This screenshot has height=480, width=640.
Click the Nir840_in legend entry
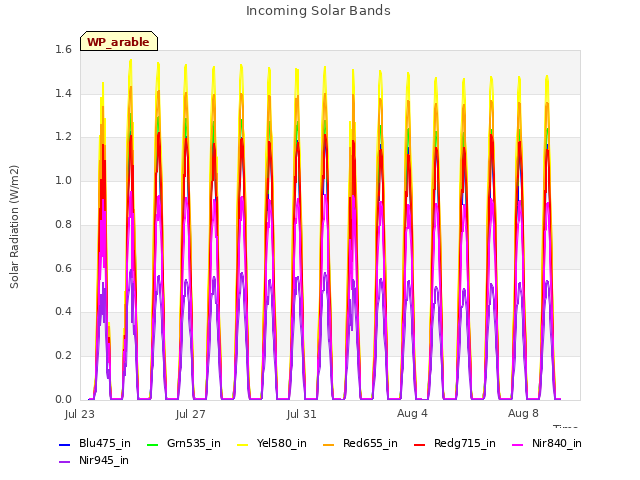pos(547,444)
